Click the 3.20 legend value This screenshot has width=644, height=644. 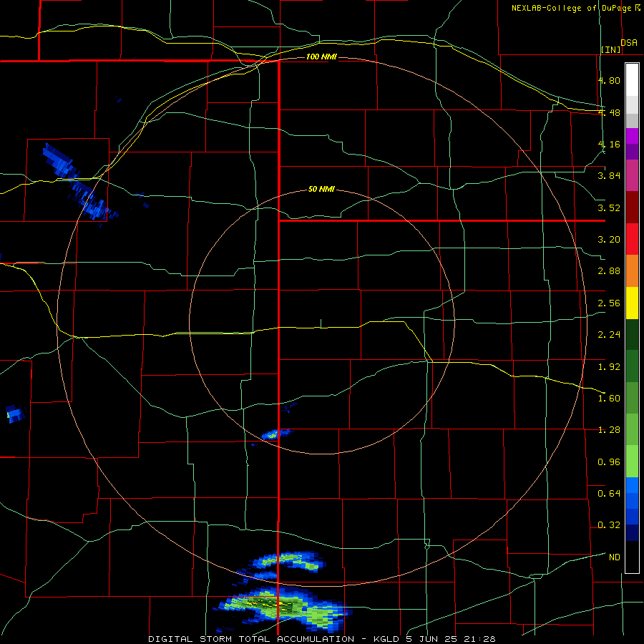click(x=609, y=240)
